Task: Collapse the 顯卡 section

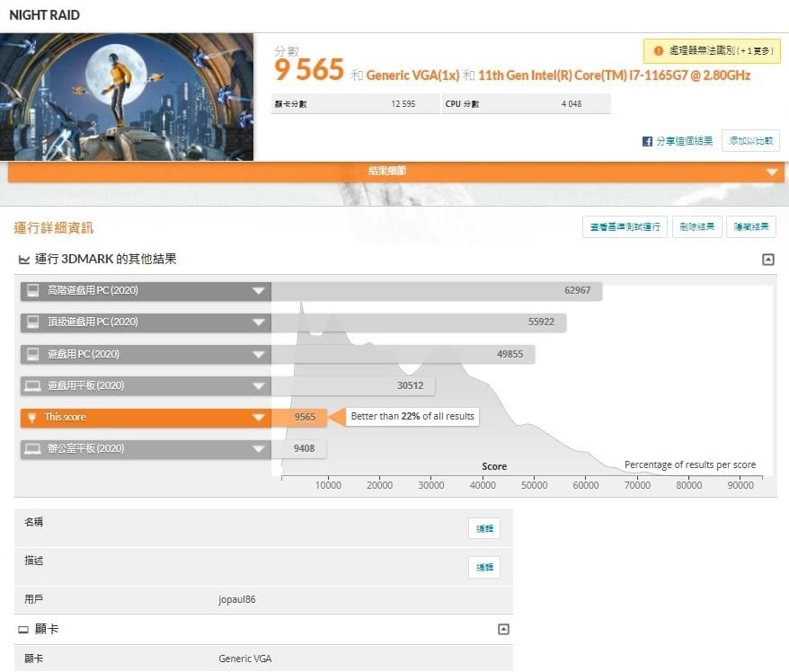Action: tap(503, 629)
